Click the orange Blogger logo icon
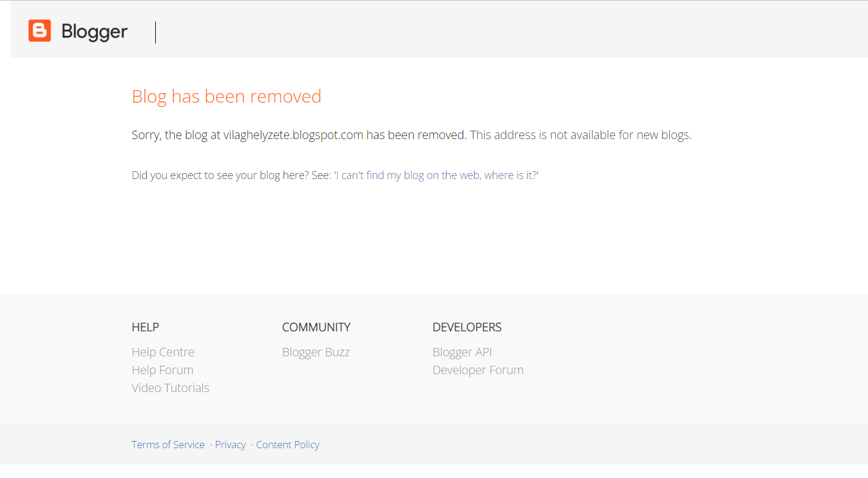The image size is (868, 478). (x=40, y=31)
